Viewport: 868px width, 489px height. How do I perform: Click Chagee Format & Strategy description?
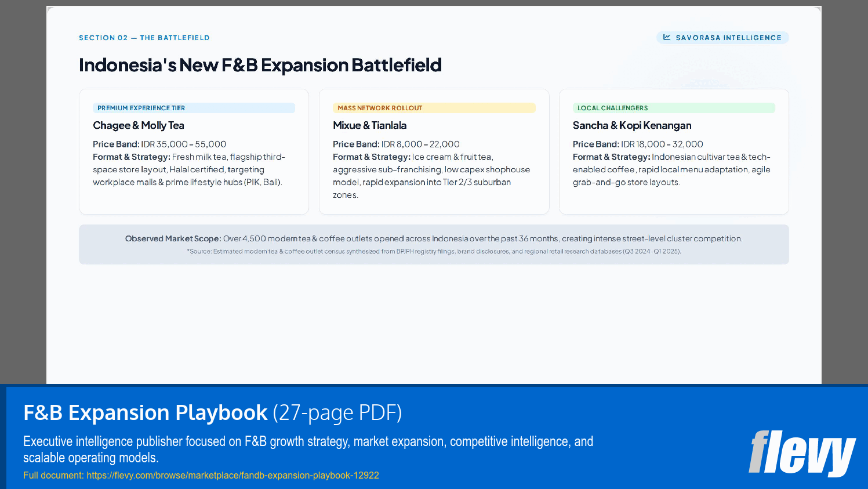pos(189,169)
